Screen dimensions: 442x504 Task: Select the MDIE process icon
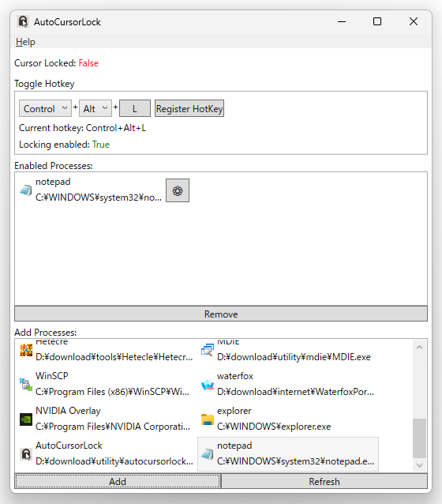pos(208,350)
